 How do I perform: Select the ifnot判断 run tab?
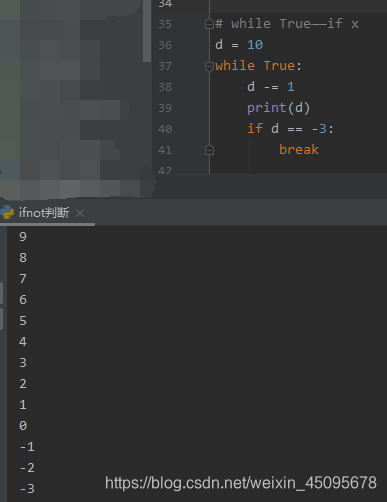pos(43,213)
